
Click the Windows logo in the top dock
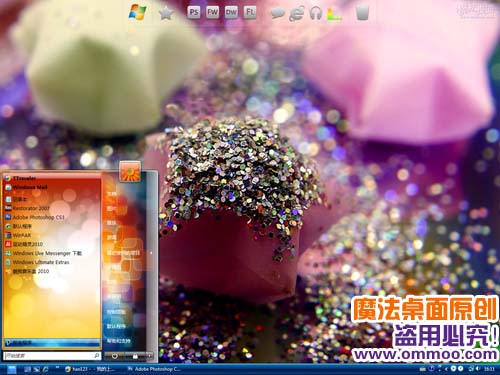[x=138, y=12]
